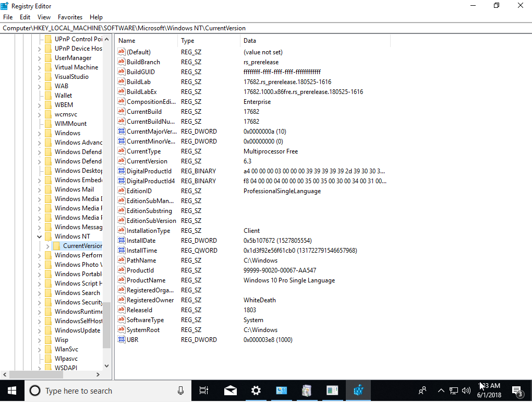532x402 pixels.
Task: Click the tree pane horizontal scrollbar thumb
Action: click(37, 374)
